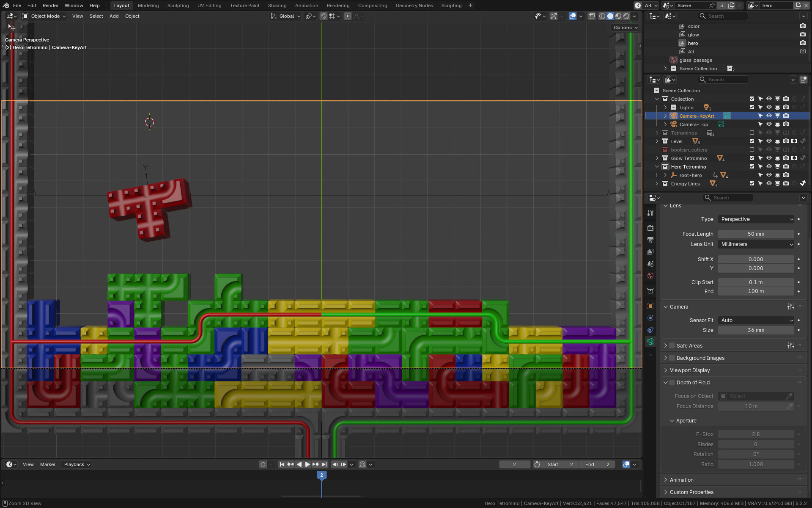812x508 pixels.
Task: Enable the Safe Areas checkbox
Action: pyautogui.click(x=672, y=346)
